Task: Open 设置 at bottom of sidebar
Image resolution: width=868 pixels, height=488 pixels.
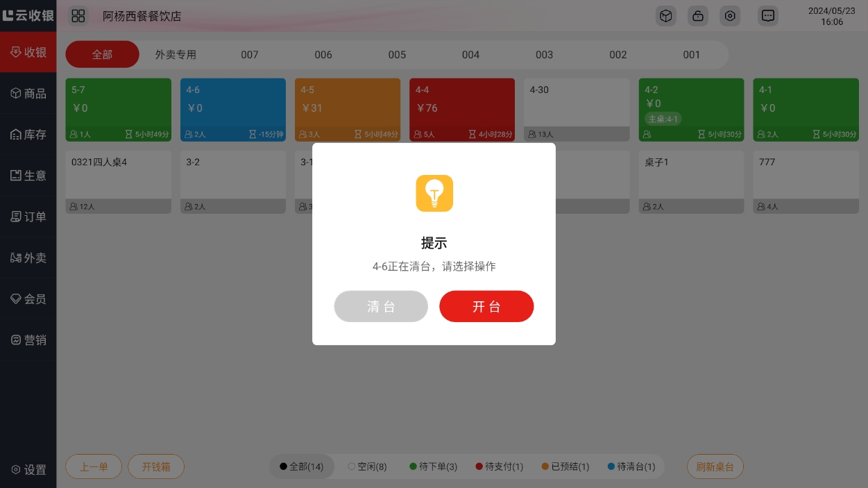Action: (28, 470)
